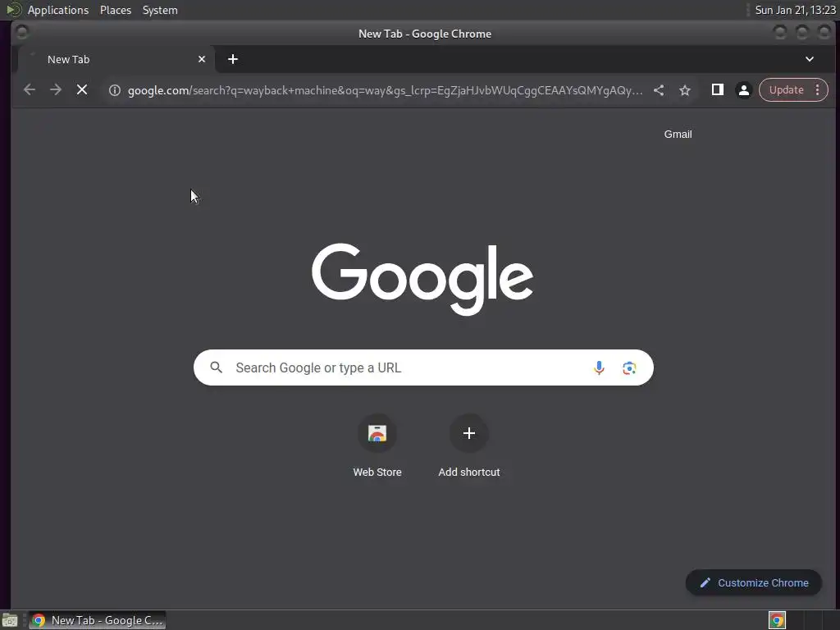Expand the tab search dropdown arrow
The width and height of the screenshot is (840, 630).
coord(810,59)
